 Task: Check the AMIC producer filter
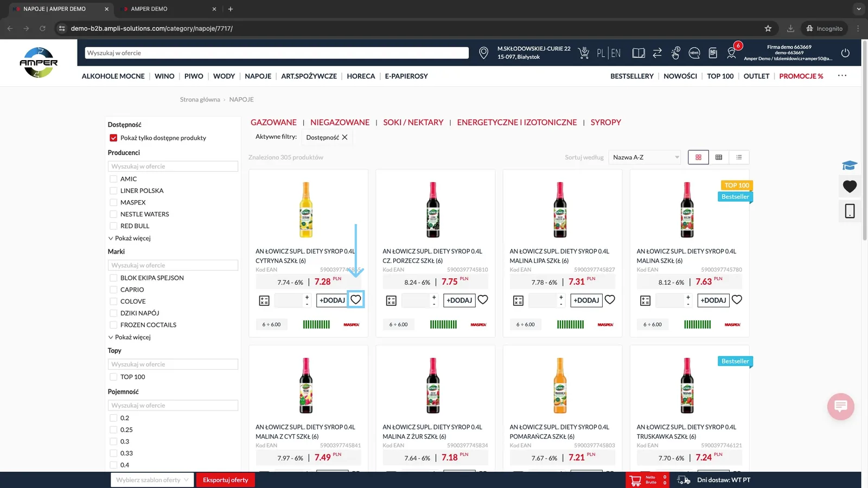113,179
